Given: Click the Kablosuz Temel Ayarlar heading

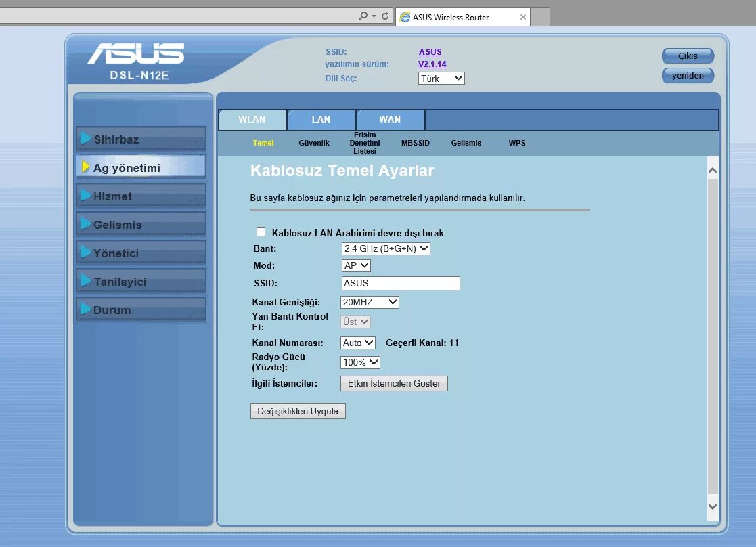Looking at the screenshot, I should (342, 171).
